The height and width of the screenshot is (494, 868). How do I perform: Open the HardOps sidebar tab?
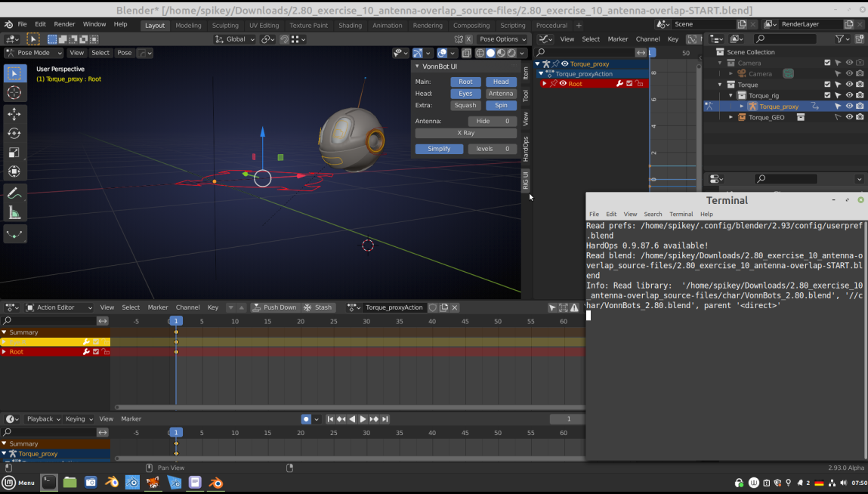pos(526,148)
